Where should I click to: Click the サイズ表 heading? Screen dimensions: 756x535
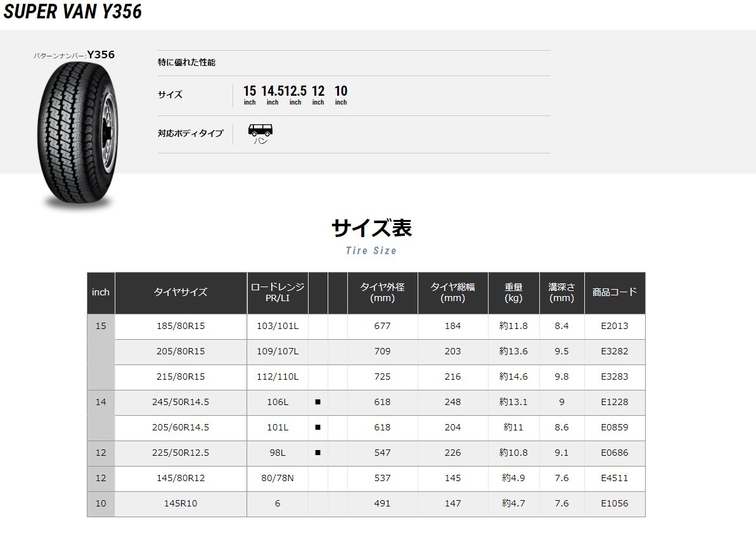pos(371,228)
